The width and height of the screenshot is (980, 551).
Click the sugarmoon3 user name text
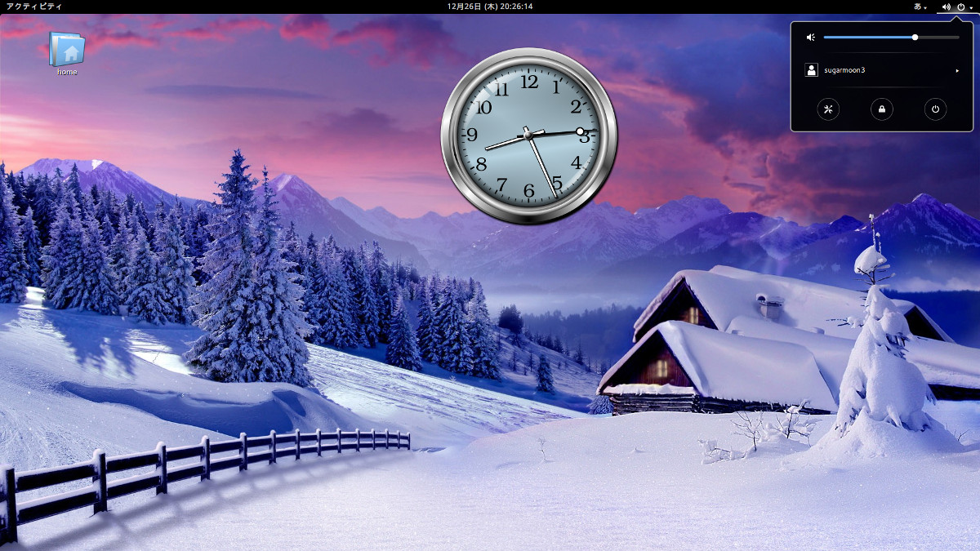click(x=844, y=70)
